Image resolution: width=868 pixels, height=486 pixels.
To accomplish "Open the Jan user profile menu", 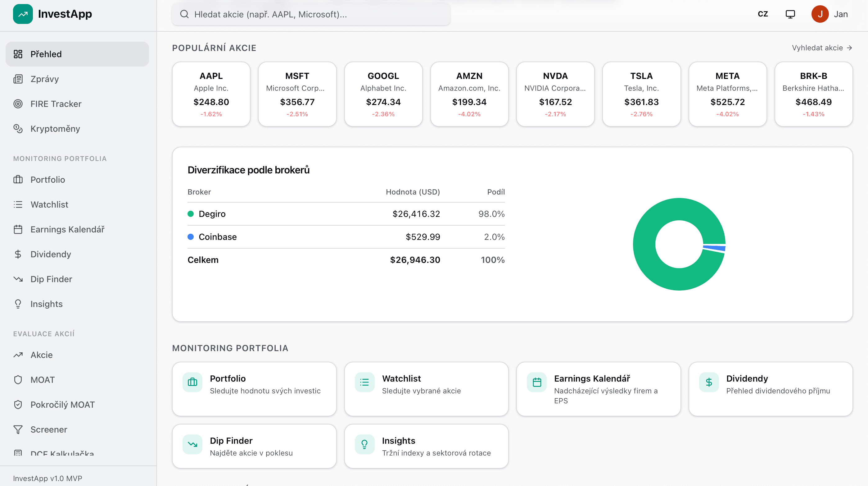I will (x=830, y=14).
